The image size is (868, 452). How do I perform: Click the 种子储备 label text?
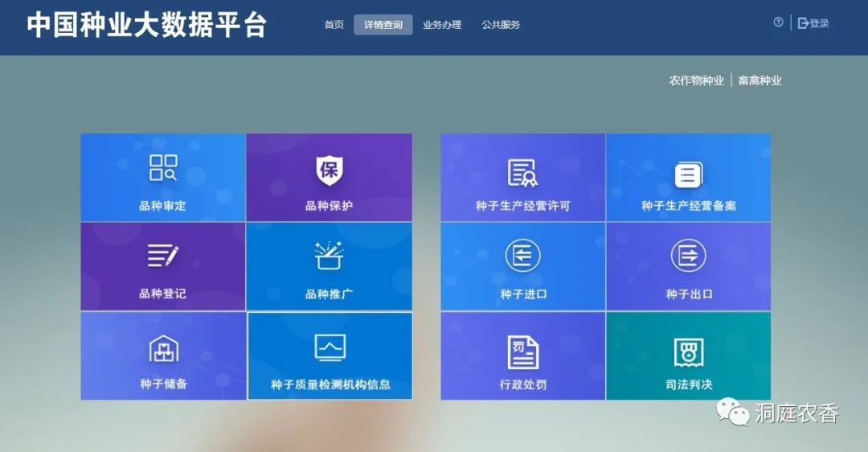pos(164,384)
